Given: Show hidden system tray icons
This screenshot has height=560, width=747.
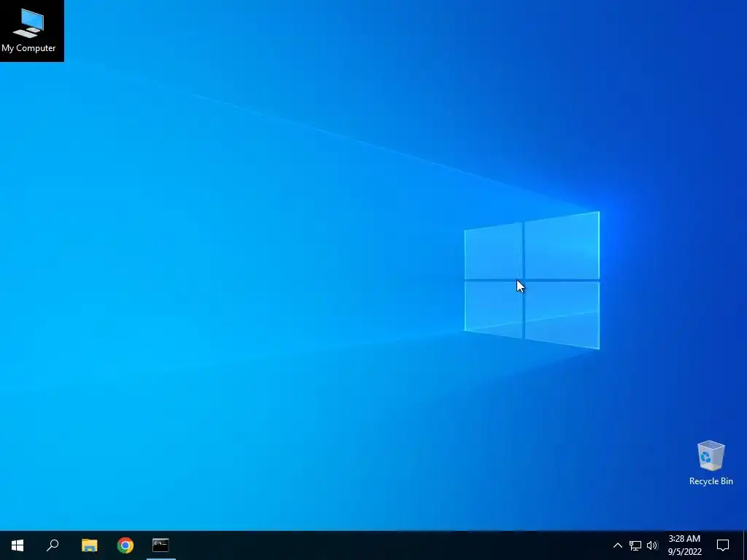Looking at the screenshot, I should click(x=617, y=545).
